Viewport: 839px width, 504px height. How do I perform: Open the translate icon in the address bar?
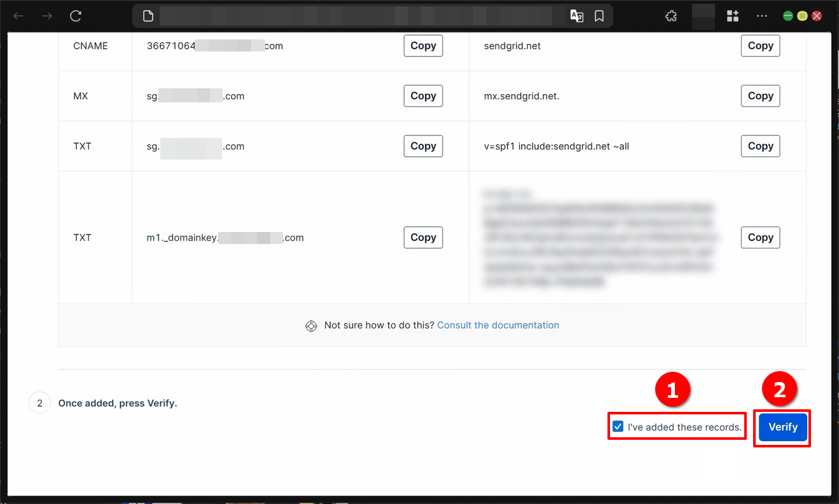click(577, 16)
